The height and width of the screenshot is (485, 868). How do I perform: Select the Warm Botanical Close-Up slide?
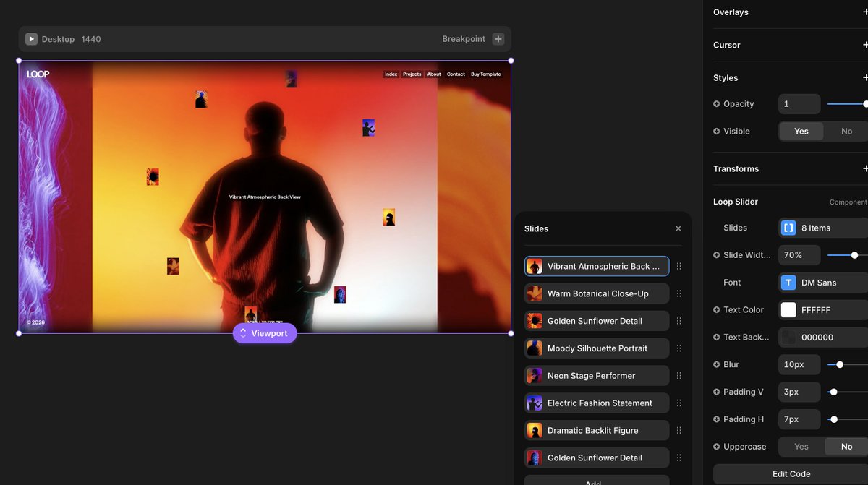tap(597, 293)
